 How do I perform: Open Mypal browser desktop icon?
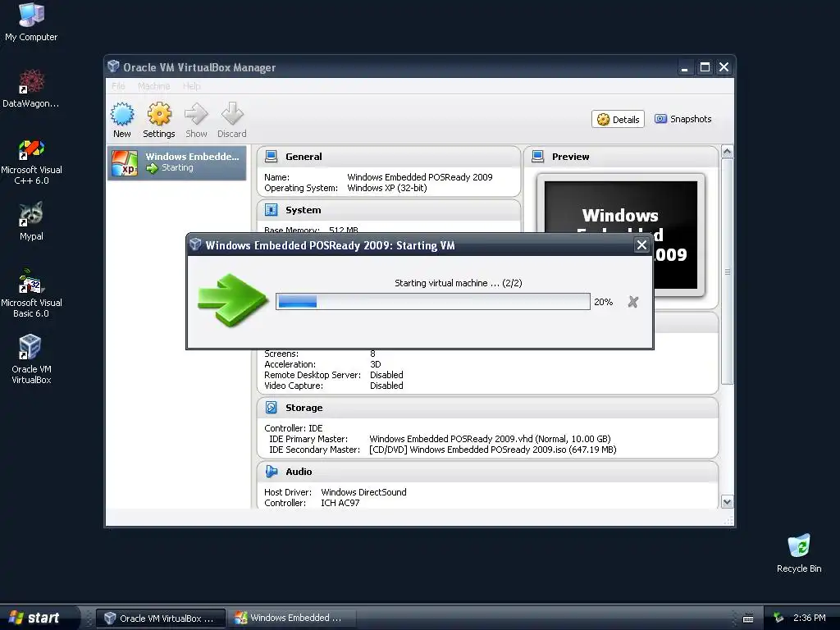tap(31, 221)
